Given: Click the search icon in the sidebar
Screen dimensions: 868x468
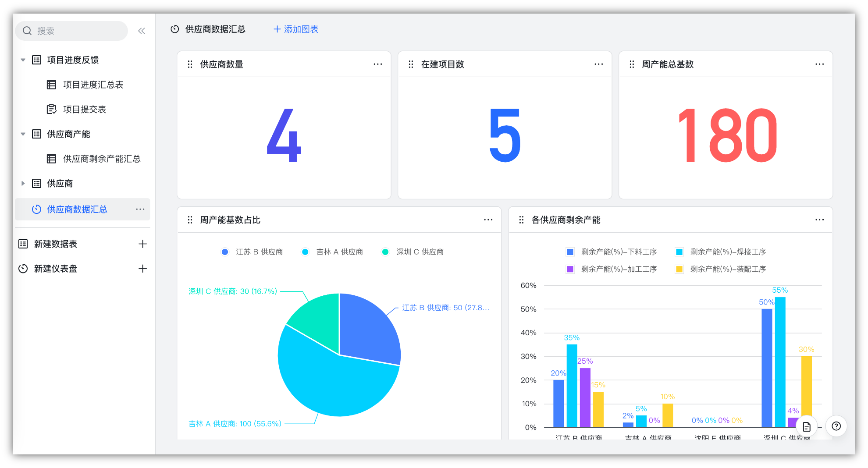Looking at the screenshot, I should (27, 31).
